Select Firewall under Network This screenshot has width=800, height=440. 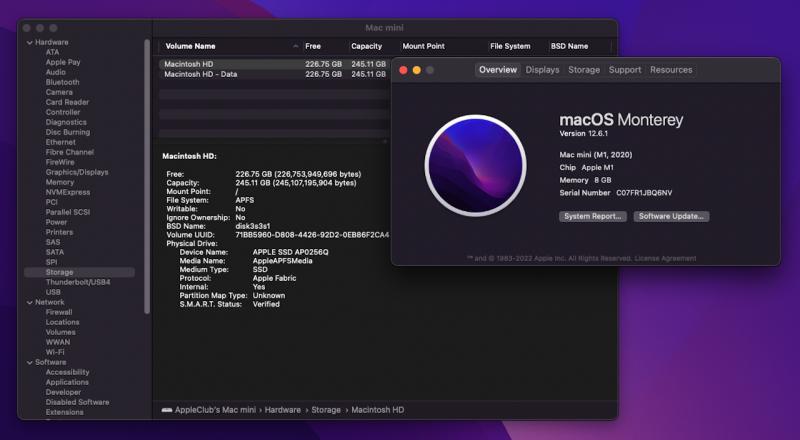(x=59, y=312)
